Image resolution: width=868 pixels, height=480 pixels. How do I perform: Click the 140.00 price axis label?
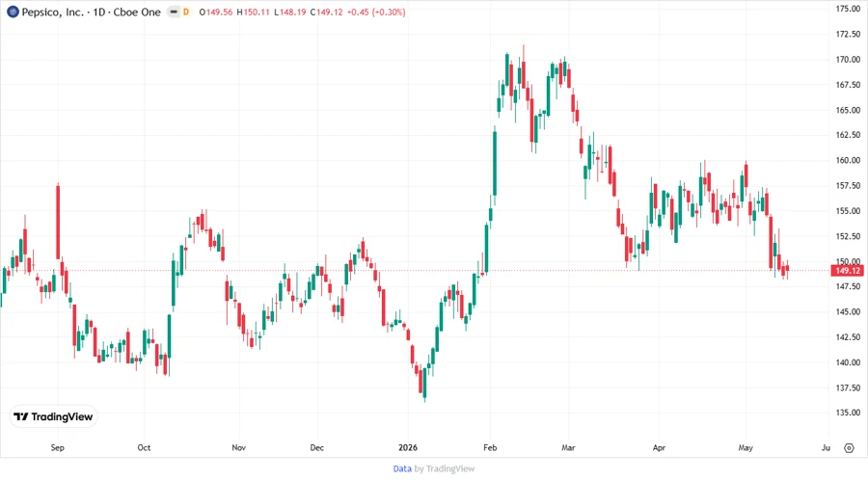(x=848, y=362)
